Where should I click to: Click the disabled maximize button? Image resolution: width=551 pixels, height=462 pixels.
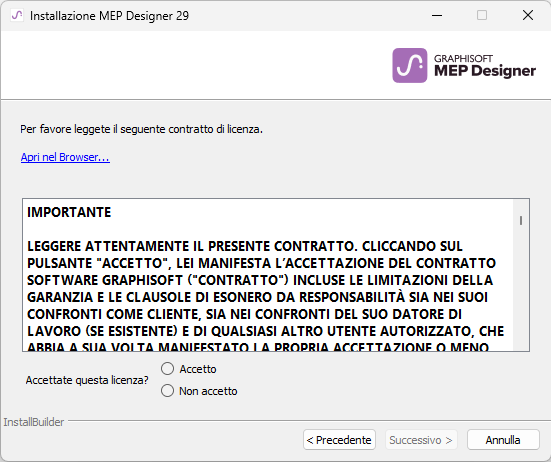(x=482, y=15)
